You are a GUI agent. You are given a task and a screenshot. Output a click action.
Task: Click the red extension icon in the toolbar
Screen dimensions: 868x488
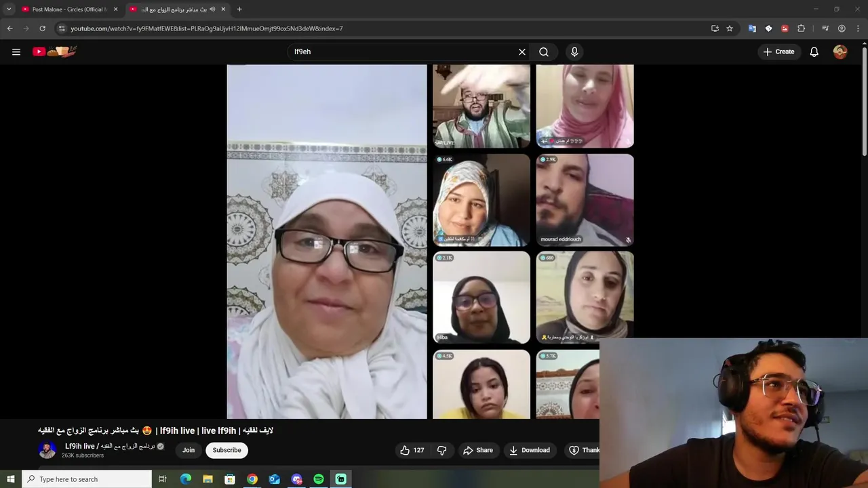(x=785, y=28)
